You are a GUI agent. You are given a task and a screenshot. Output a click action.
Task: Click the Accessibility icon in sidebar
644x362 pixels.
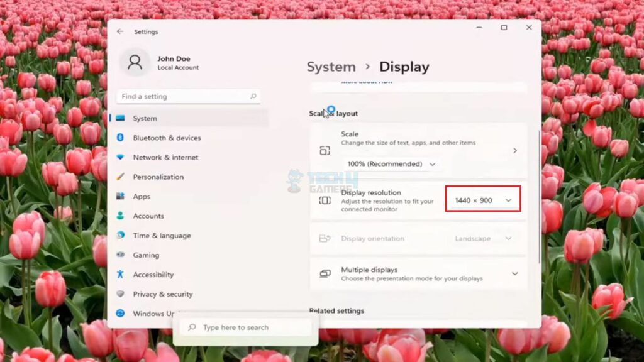coord(120,275)
